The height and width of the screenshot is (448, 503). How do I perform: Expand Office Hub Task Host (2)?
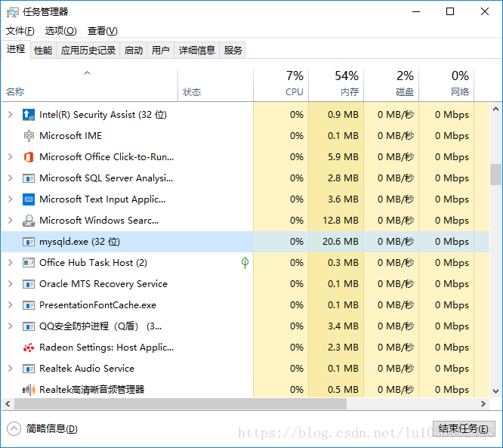(11, 263)
